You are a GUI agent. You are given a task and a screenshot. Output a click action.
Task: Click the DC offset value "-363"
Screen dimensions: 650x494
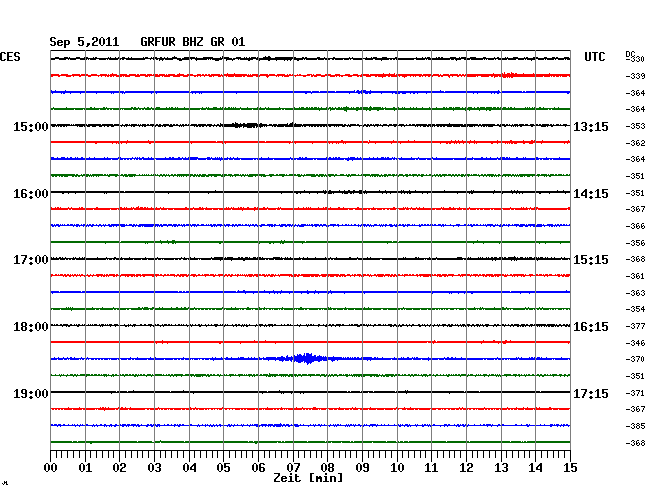click(x=635, y=293)
